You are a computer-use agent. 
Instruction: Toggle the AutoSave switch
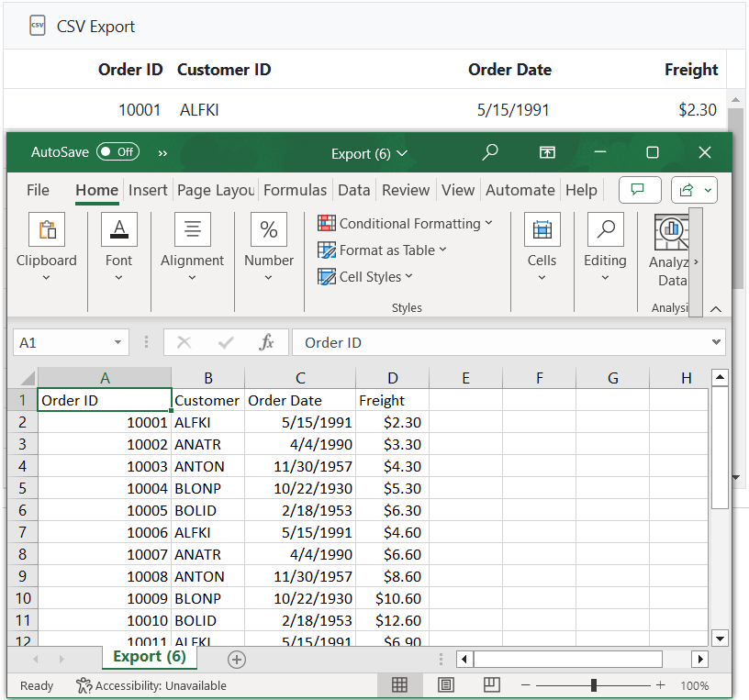click(x=117, y=152)
